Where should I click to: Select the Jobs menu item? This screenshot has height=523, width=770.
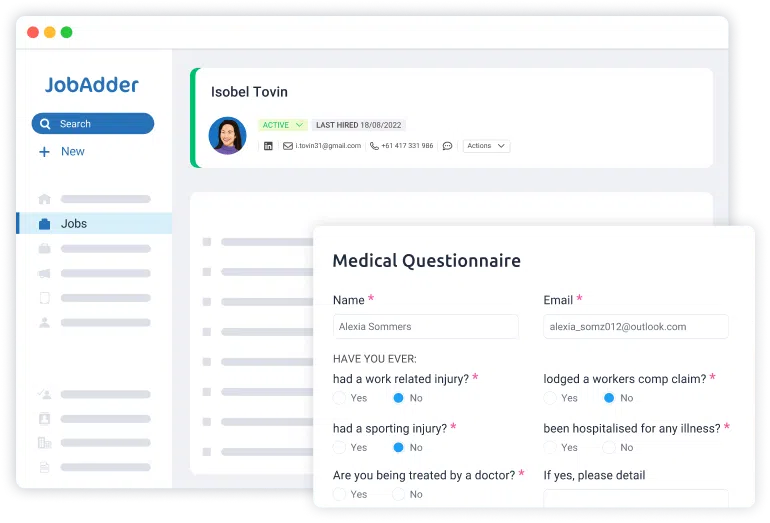click(x=94, y=223)
